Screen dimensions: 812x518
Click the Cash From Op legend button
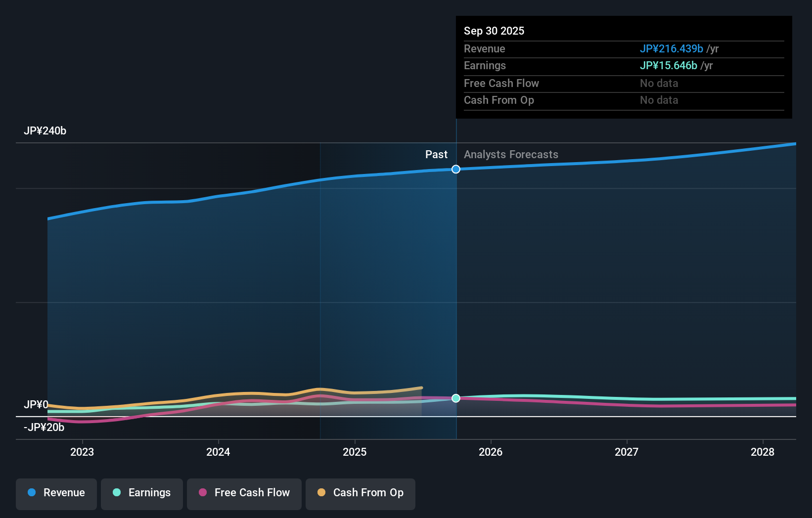coord(360,493)
